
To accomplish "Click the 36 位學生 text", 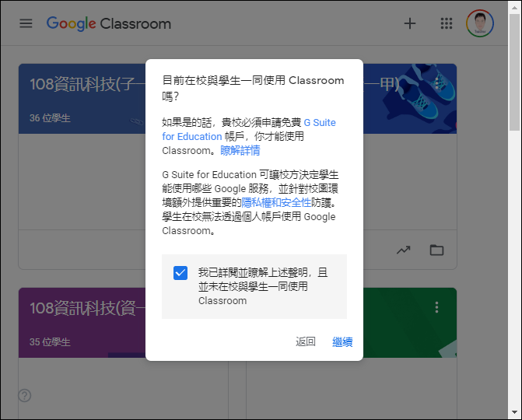I will [x=50, y=118].
